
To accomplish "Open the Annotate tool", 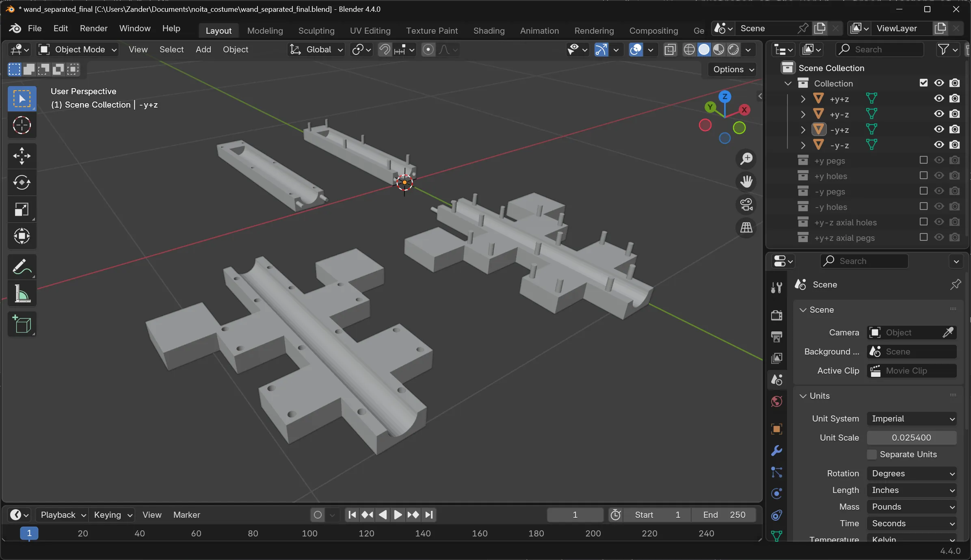I will (22, 266).
